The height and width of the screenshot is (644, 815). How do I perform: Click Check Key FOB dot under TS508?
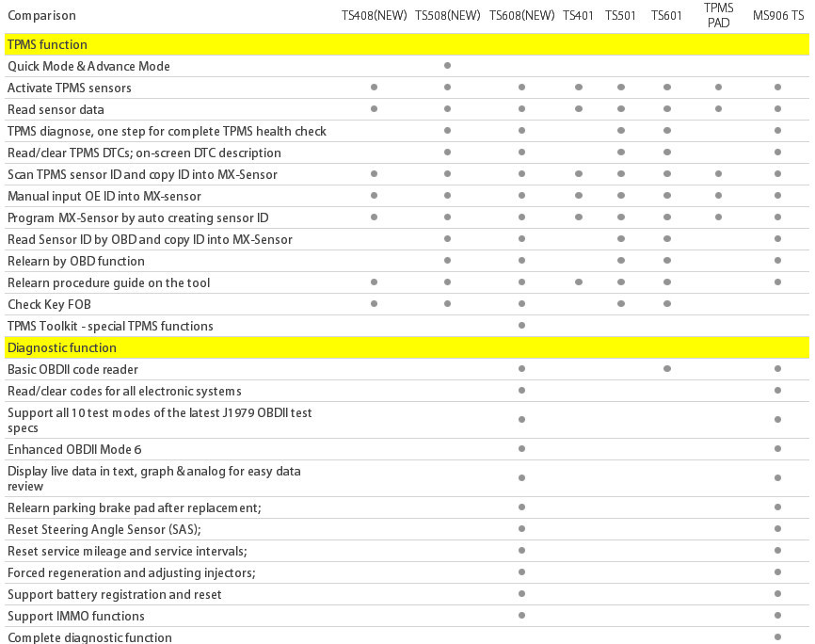448,304
